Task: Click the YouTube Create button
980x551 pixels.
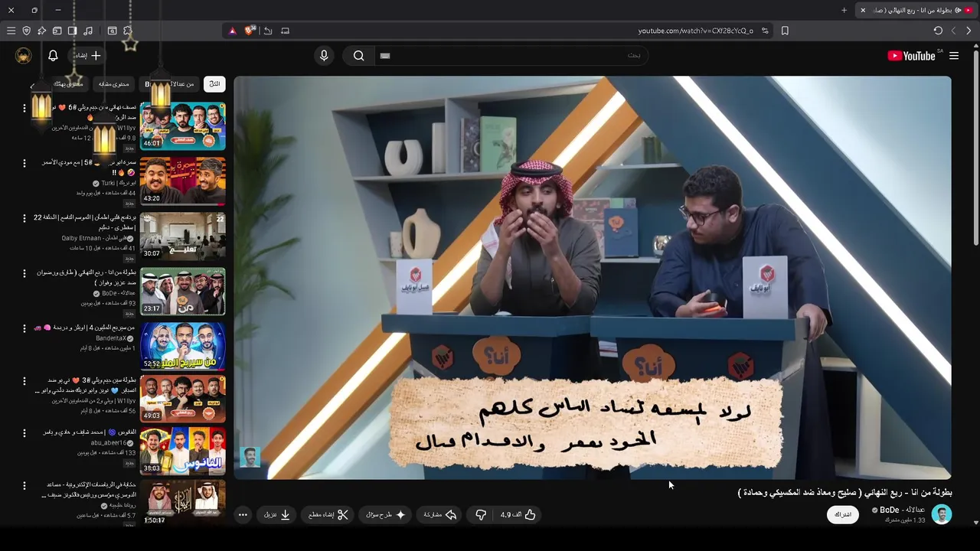Action: [87, 55]
